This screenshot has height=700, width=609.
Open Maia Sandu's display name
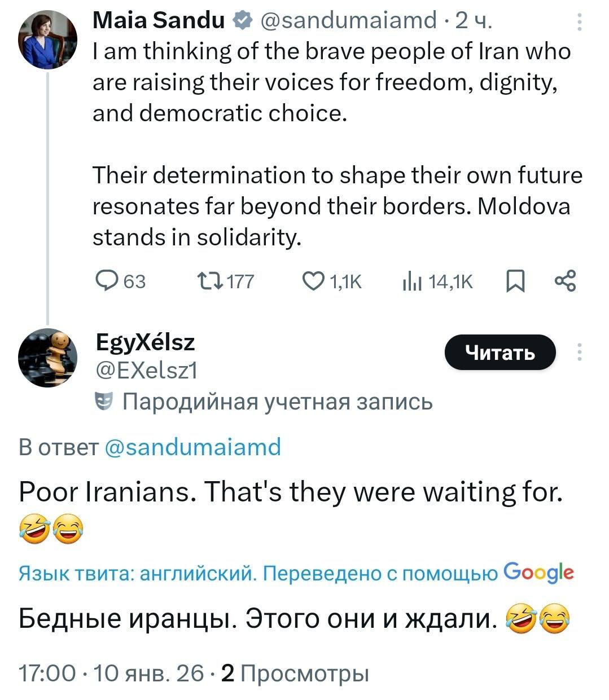pos(159,21)
